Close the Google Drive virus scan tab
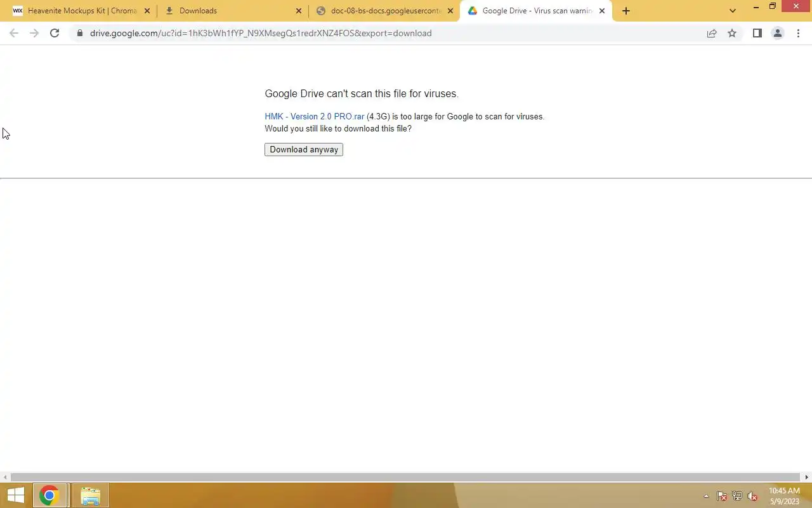 click(602, 11)
